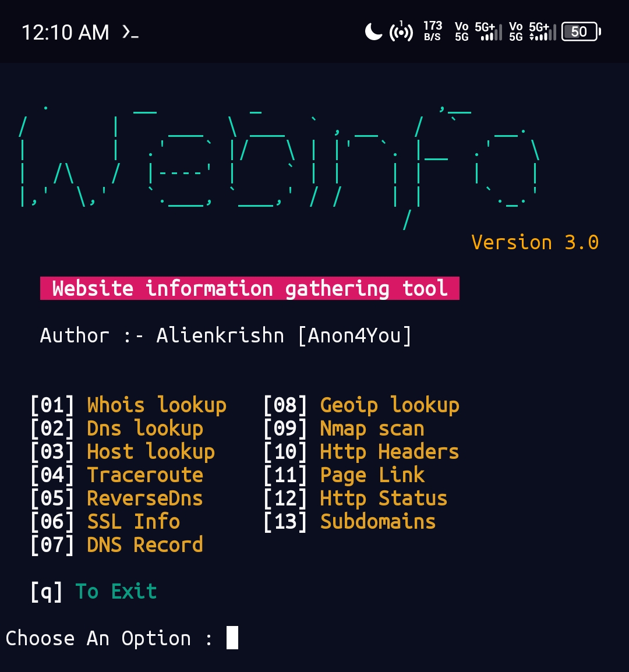The image size is (629, 672).
Task: Tap the Version 3.0 label
Action: coord(535,243)
